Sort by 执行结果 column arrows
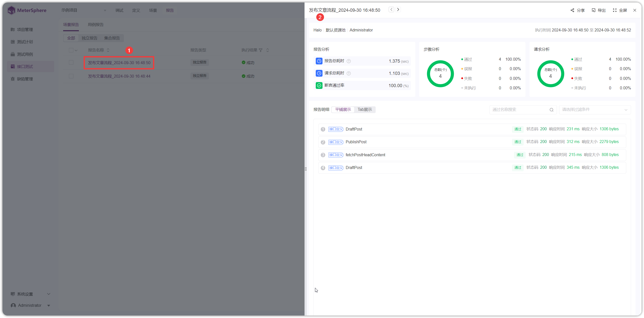Viewport: 644px width, 318px height. pos(268,50)
